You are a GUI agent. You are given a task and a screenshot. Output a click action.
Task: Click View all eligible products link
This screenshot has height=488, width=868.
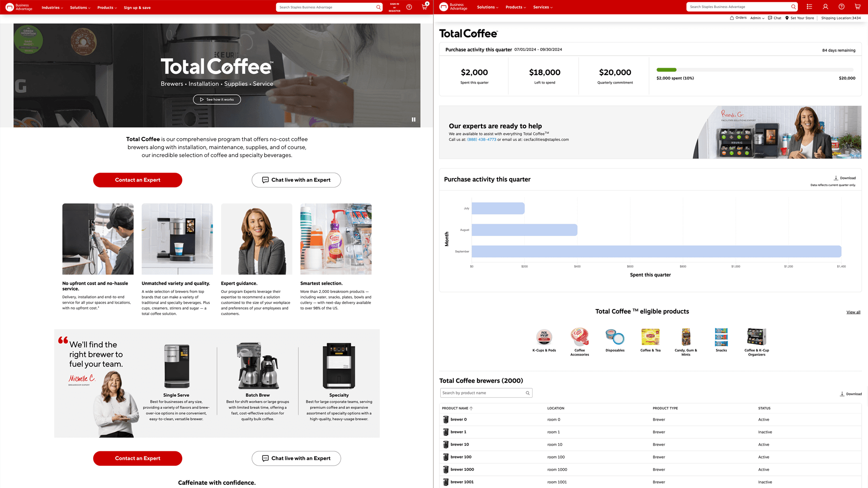coord(853,312)
